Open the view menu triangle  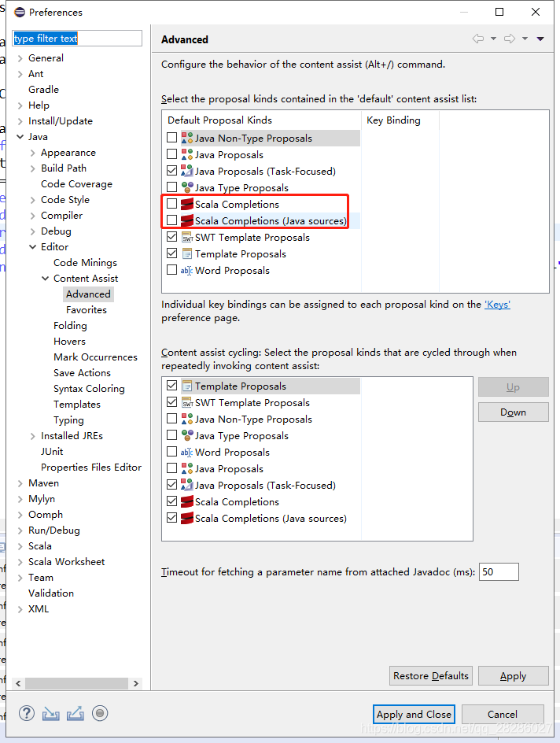(540, 37)
